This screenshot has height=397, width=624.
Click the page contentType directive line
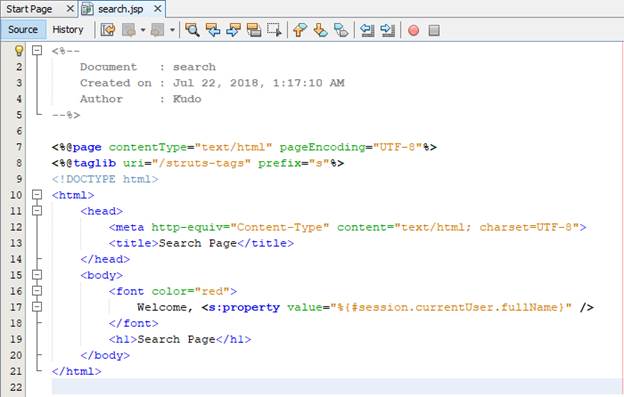pyautogui.click(x=244, y=147)
